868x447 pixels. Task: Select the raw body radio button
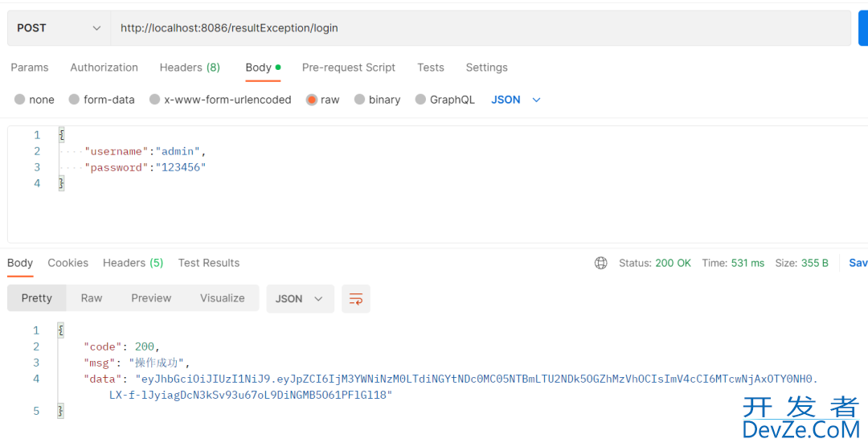click(x=311, y=100)
